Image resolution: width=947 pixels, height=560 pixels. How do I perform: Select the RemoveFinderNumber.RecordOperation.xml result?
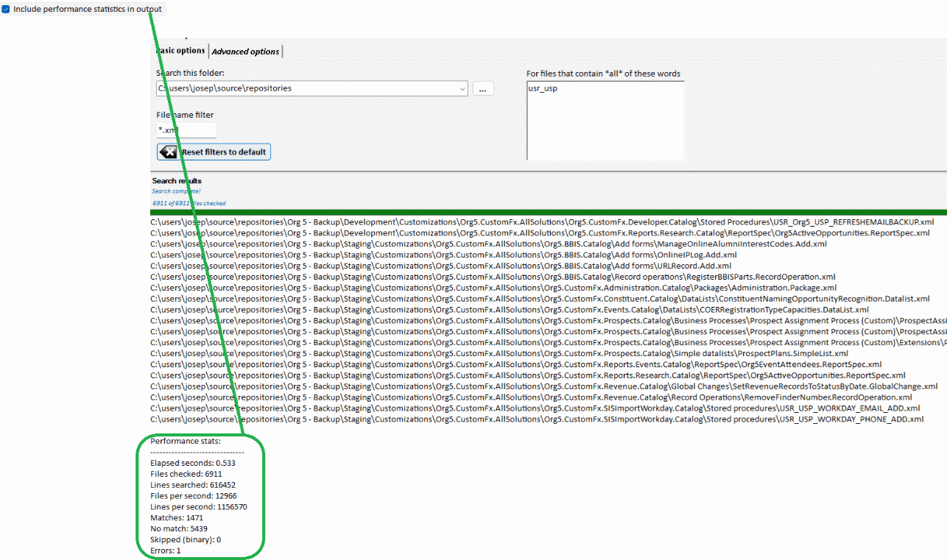tap(531, 397)
